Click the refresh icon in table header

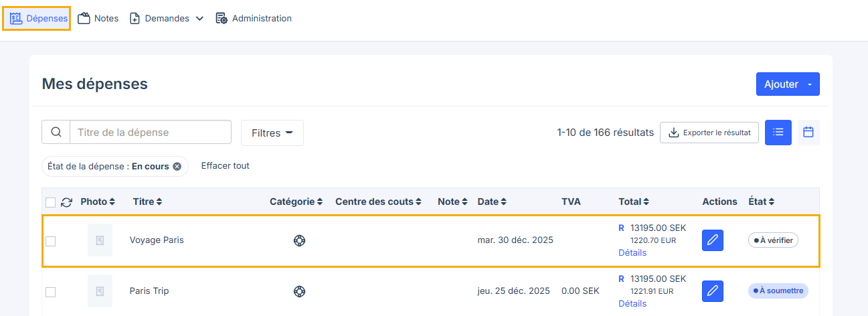[x=66, y=202]
